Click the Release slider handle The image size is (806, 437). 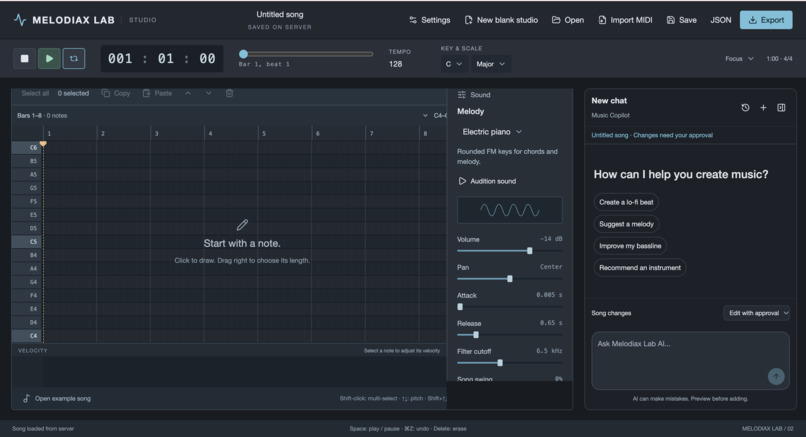tap(476, 335)
